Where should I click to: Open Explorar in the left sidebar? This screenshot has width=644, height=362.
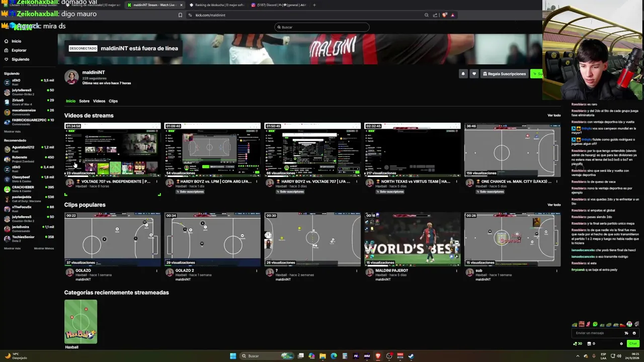click(15, 50)
